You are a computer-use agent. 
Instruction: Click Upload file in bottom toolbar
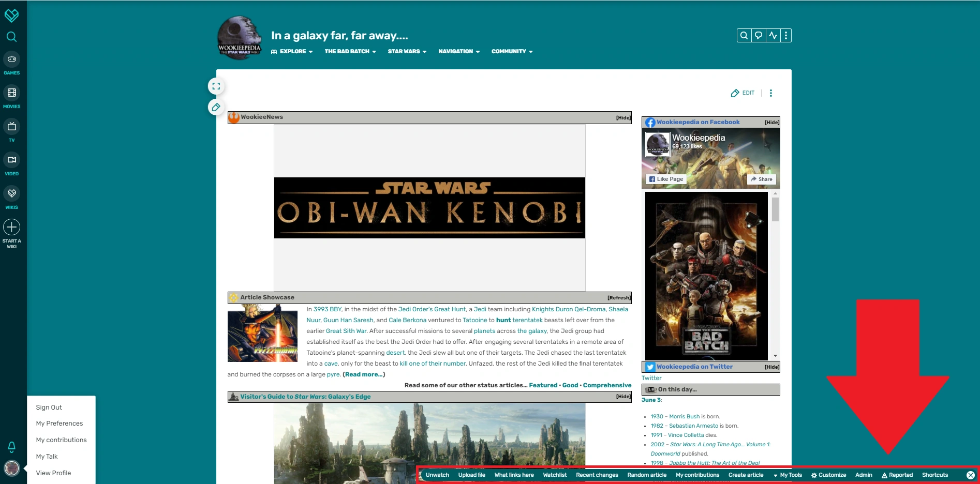click(471, 475)
